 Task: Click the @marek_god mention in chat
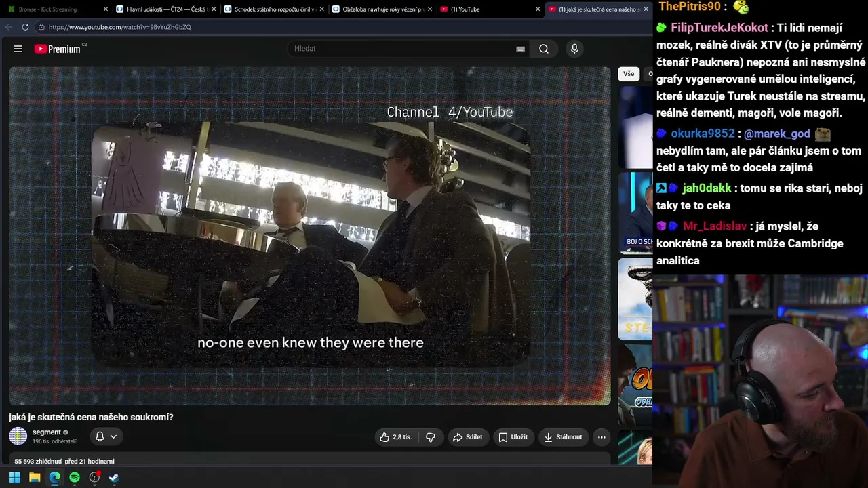coord(777,134)
